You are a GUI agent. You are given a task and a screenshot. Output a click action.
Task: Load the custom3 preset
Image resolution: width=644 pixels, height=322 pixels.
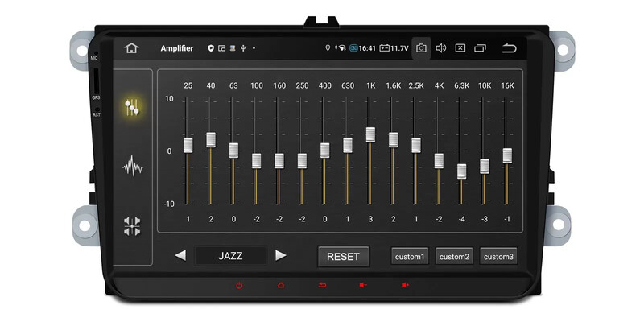click(498, 257)
